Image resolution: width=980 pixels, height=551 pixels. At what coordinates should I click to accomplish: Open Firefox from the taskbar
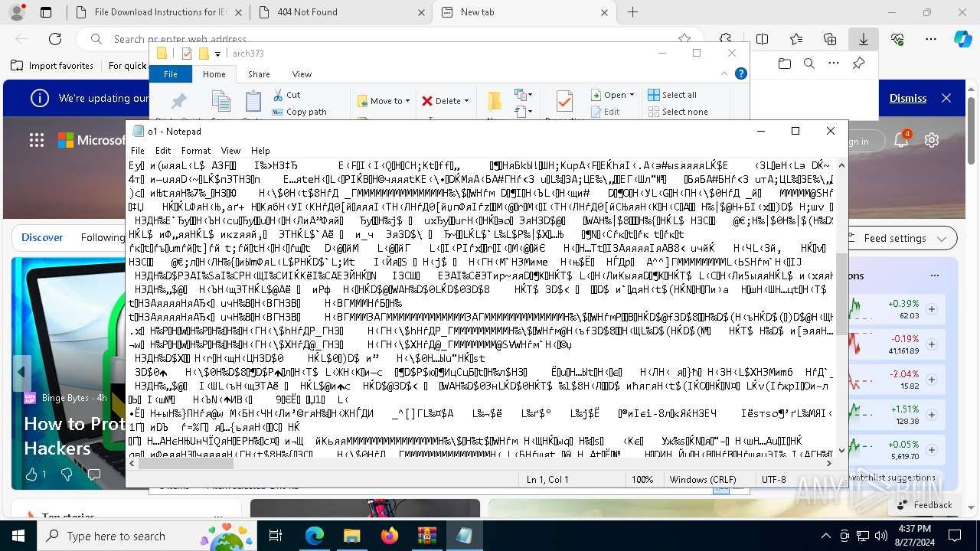pos(390,536)
